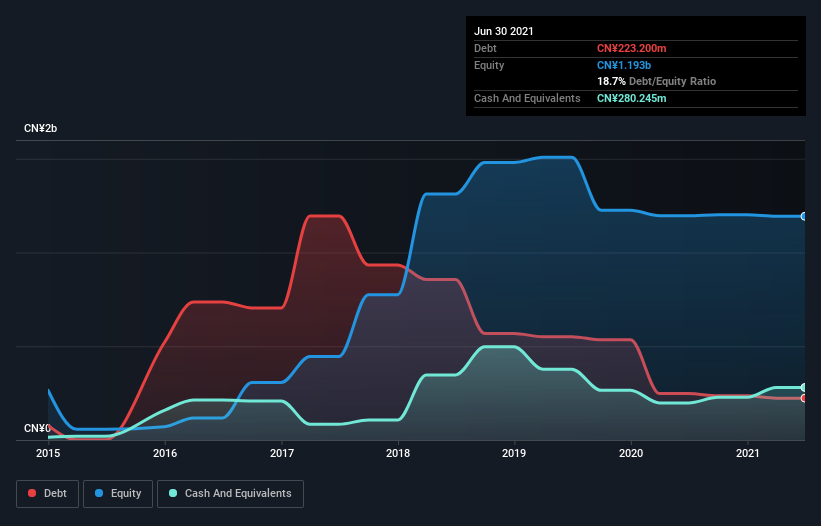Screen dimensions: 821x526
Task: Click the blue Equity endpoint marker for Jun 2021
Action: click(x=804, y=216)
